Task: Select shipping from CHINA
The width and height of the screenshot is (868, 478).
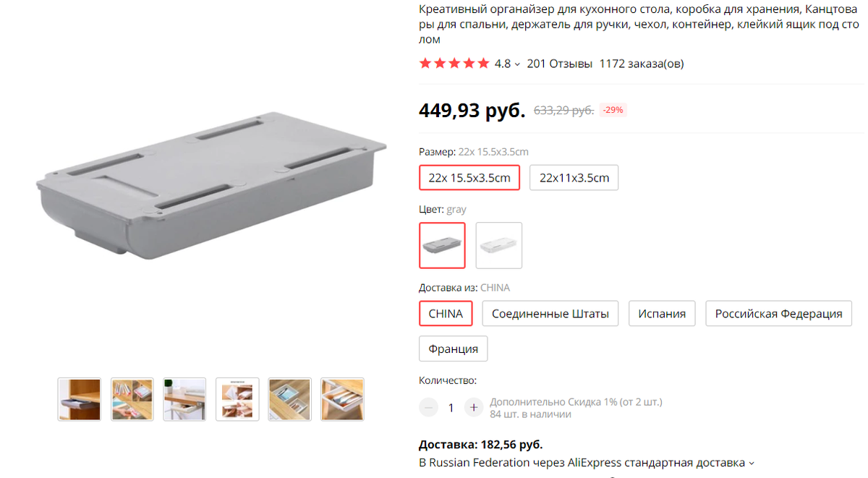Action: [446, 314]
